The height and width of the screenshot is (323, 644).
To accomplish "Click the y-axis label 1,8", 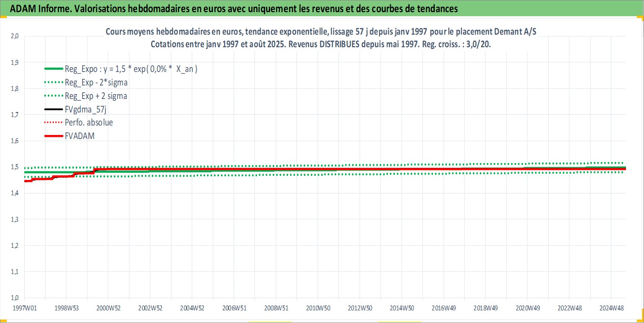I will [x=14, y=89].
